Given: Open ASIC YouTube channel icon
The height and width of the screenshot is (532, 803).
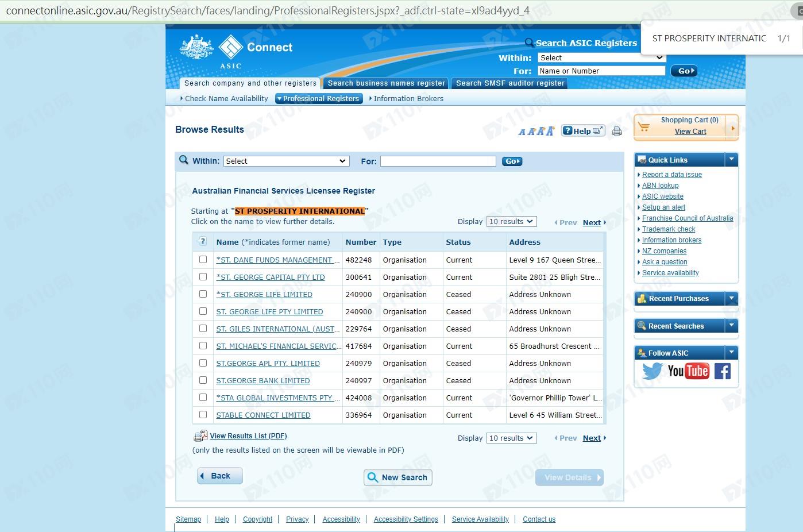Looking at the screenshot, I should pyautogui.click(x=688, y=371).
